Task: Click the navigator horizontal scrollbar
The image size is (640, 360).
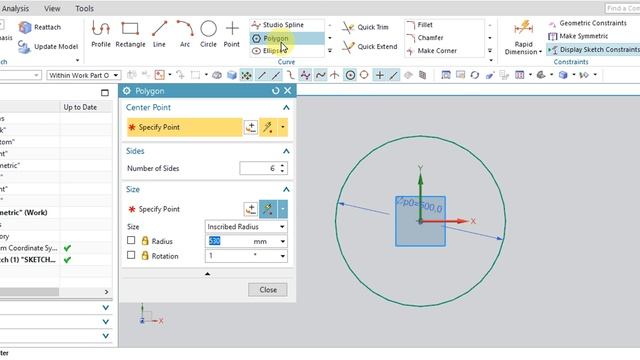Action: [29, 292]
